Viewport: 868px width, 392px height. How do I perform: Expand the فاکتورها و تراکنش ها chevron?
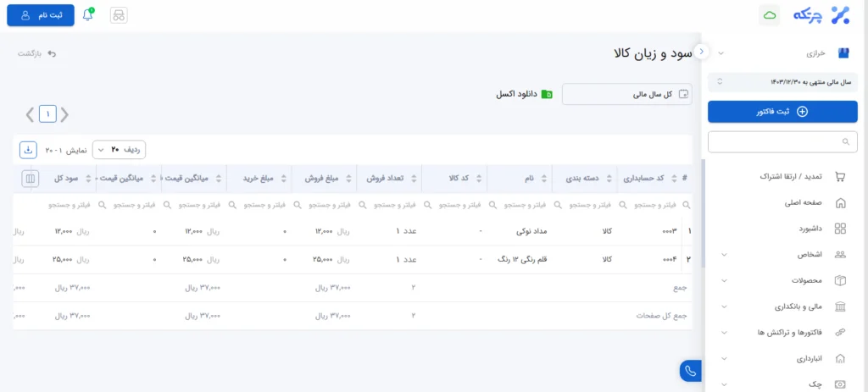pyautogui.click(x=724, y=333)
